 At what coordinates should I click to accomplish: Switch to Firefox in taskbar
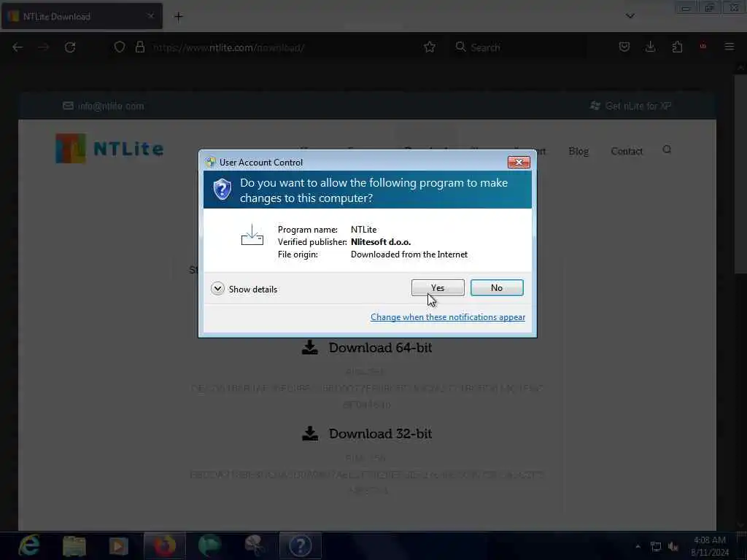[x=164, y=545]
